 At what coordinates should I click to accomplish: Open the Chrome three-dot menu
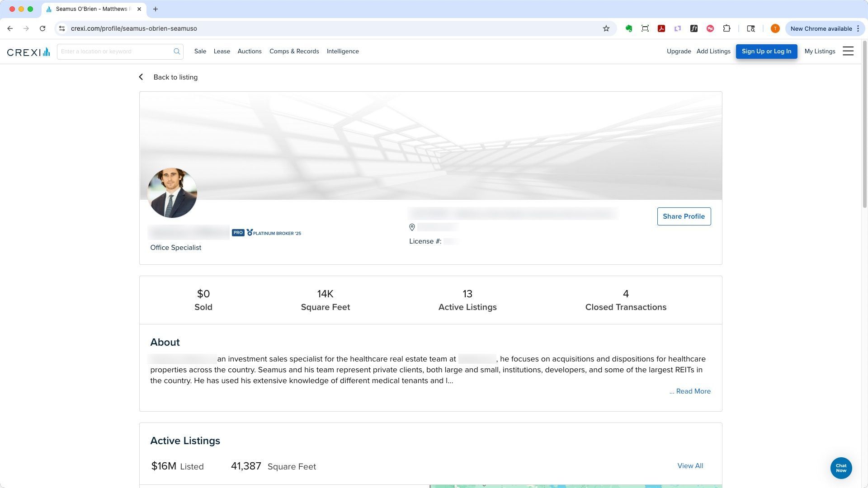[x=858, y=28]
